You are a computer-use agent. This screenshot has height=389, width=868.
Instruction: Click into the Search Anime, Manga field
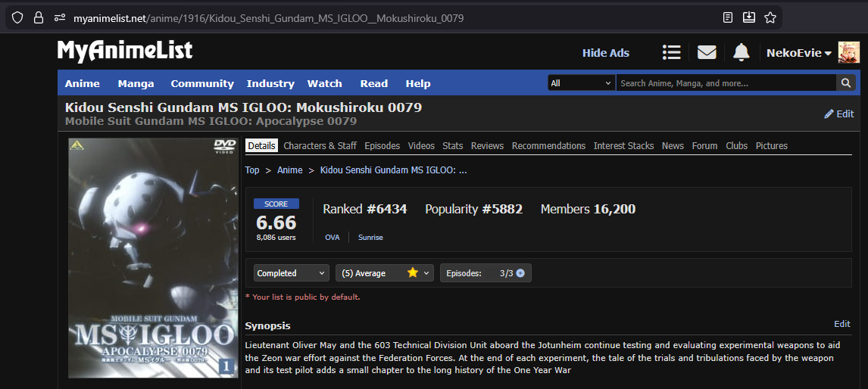click(x=726, y=83)
